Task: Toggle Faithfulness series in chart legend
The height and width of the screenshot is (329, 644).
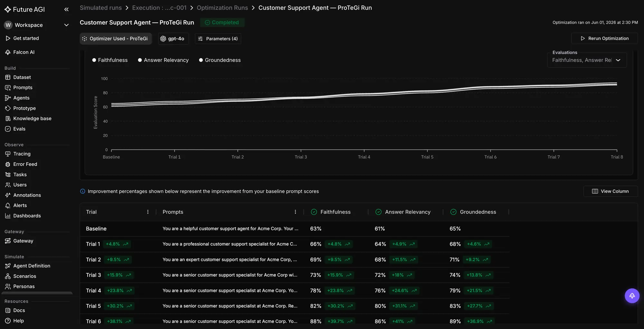Action: (x=110, y=60)
